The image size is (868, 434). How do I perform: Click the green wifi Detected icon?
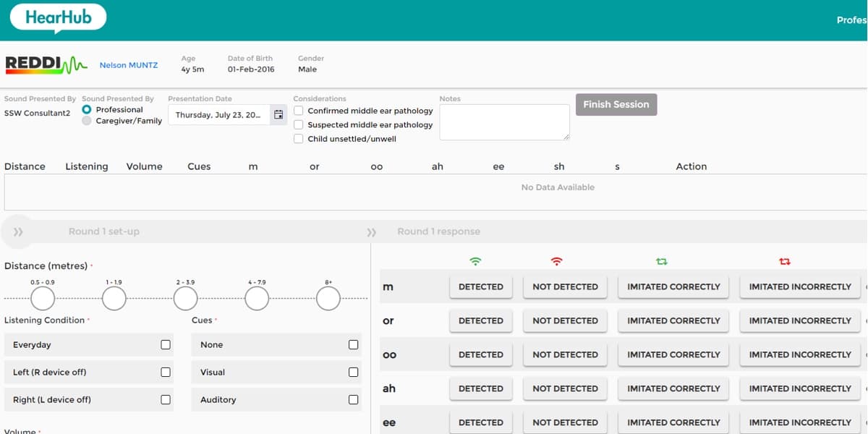(x=475, y=261)
